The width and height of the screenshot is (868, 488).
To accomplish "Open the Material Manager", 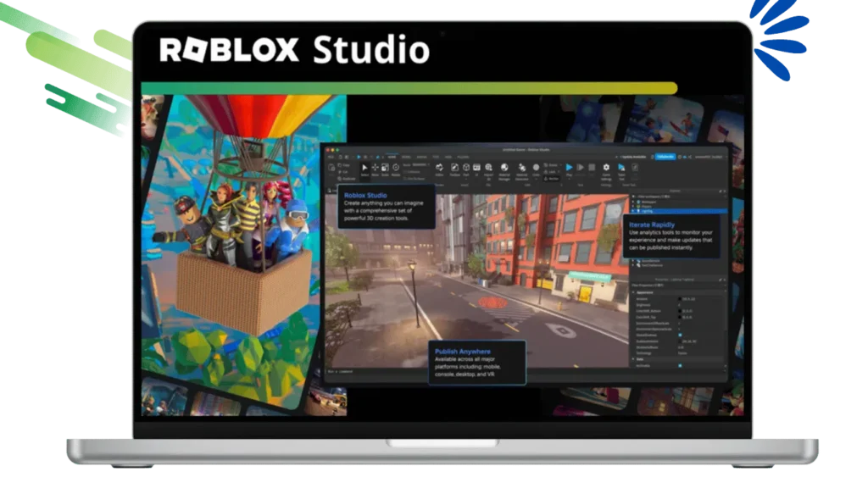I will point(504,170).
